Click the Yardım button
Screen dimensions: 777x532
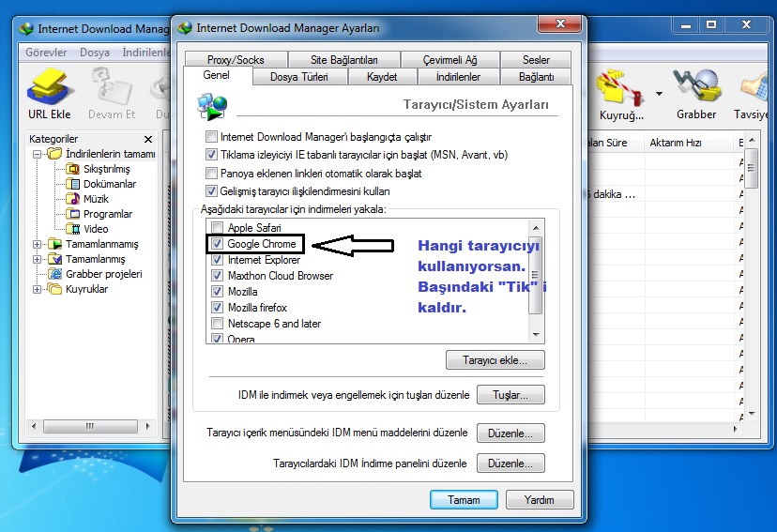[540, 500]
